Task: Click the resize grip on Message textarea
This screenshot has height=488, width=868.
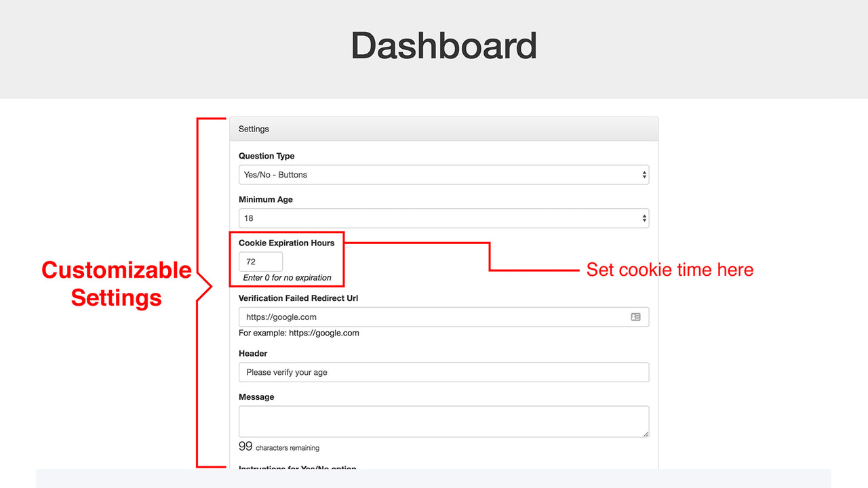Action: pyautogui.click(x=644, y=433)
